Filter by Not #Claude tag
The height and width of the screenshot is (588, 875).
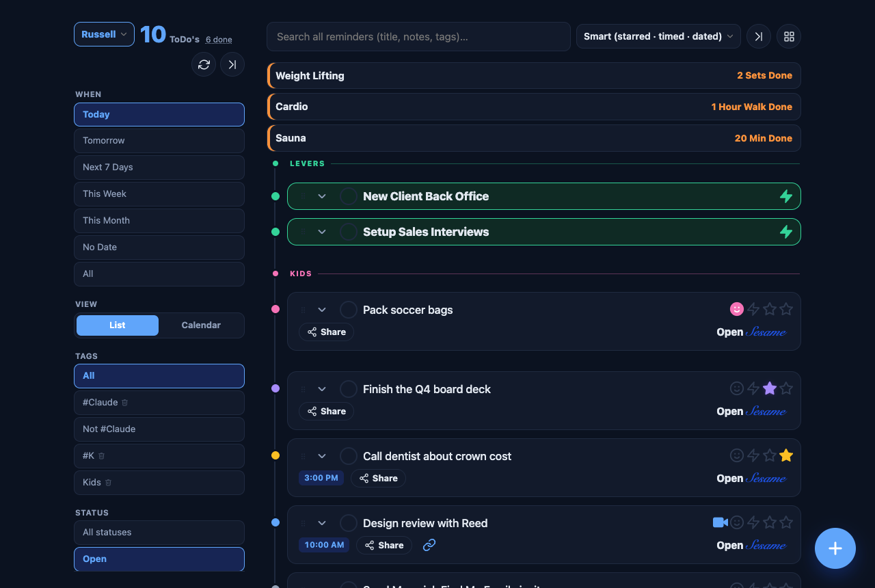click(159, 429)
